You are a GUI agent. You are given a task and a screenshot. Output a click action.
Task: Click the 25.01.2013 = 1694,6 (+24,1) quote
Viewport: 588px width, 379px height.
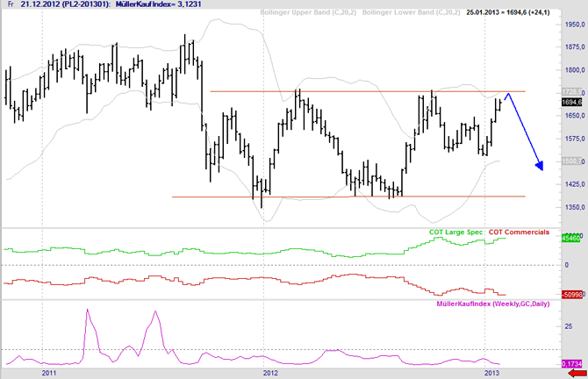(508, 12)
